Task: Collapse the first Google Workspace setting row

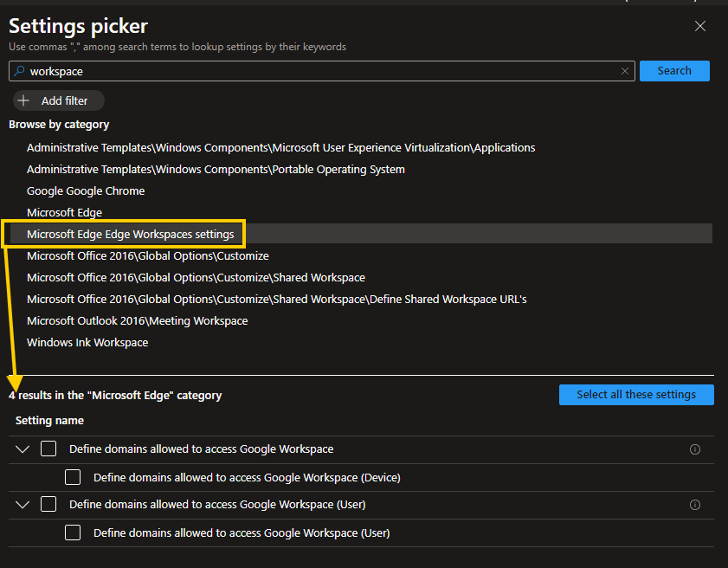Action: tap(22, 449)
